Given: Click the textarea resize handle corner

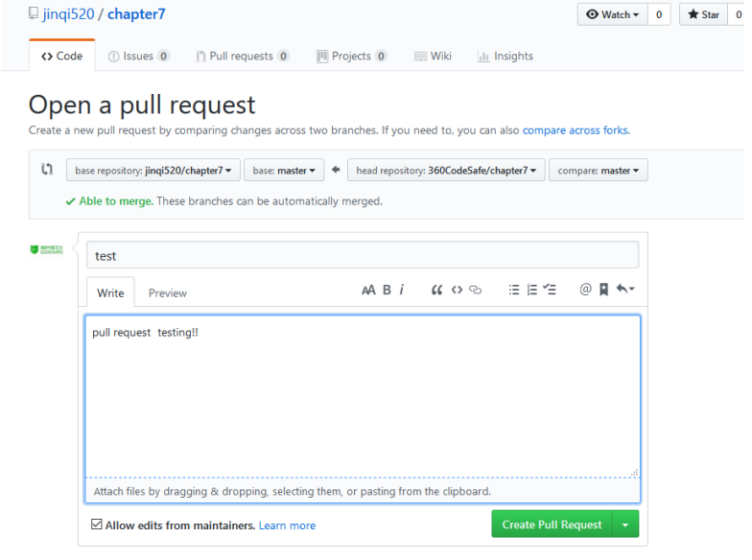Looking at the screenshot, I should pos(635,473).
